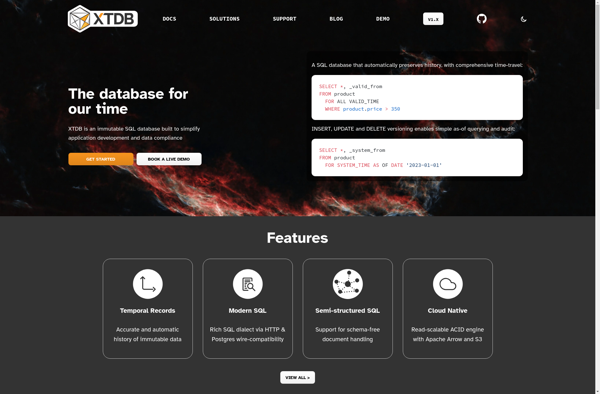Screen dimensions: 600x394
Task: Click 'Read-scalable ACID engine' description
Action: point(447,334)
